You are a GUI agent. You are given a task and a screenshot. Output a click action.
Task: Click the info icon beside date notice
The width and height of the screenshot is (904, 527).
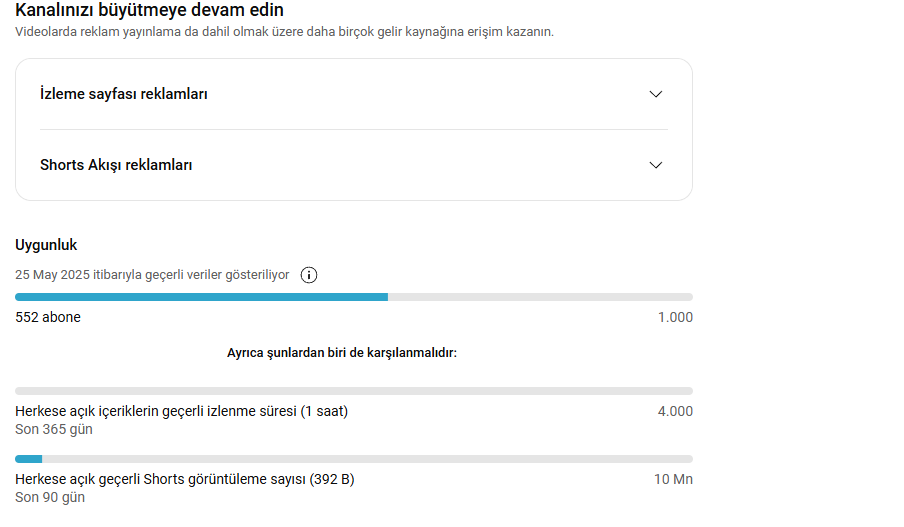pos(309,275)
